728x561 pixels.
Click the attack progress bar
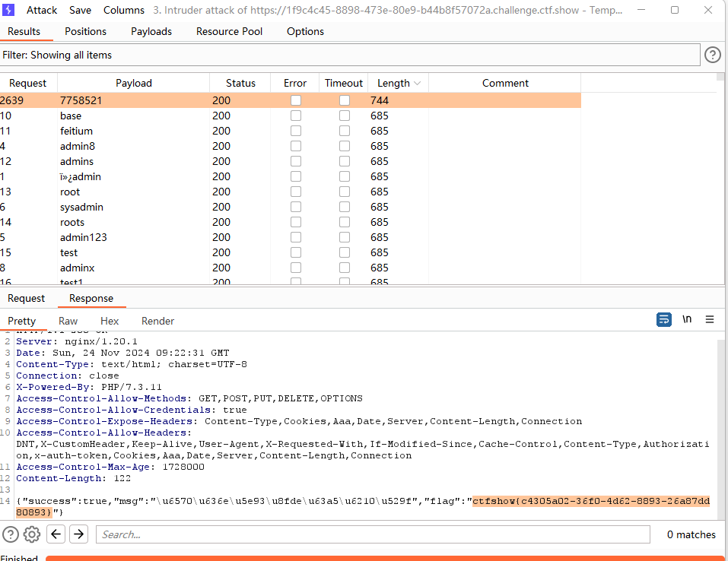coord(385,558)
